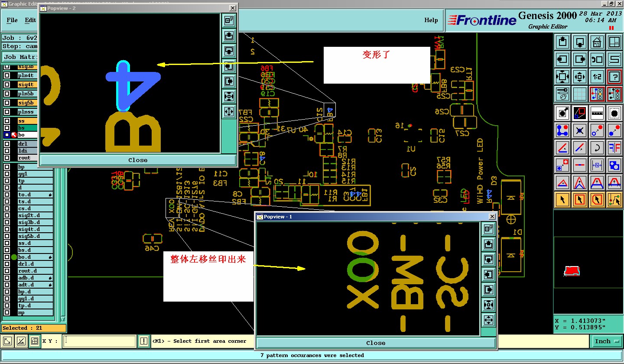This screenshot has height=364, width=624.
Task: Click the measurement ruler tool icon
Action: pyautogui.click(x=597, y=113)
